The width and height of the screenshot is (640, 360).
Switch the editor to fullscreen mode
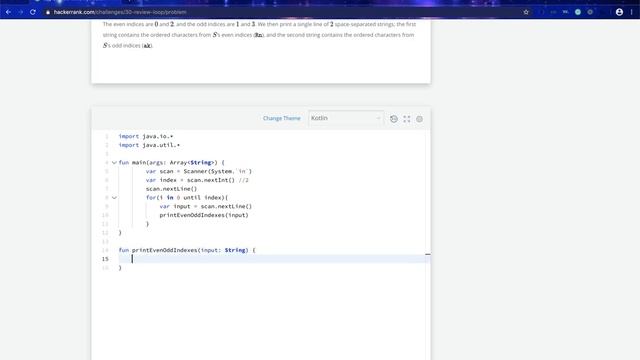(x=407, y=119)
